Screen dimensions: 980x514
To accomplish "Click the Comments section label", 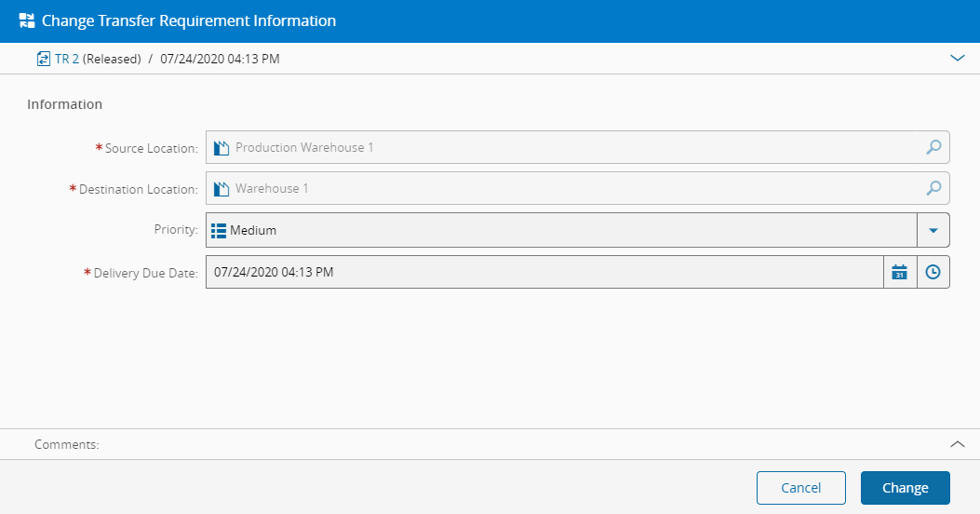I will click(x=67, y=445).
